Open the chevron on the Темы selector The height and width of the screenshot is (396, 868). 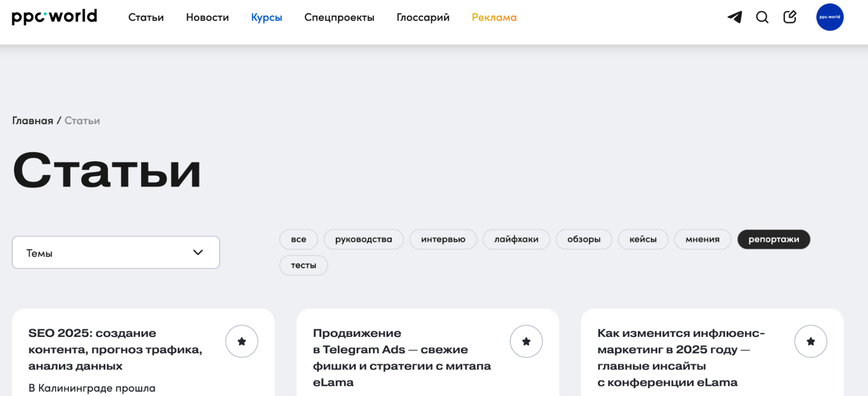point(198,252)
